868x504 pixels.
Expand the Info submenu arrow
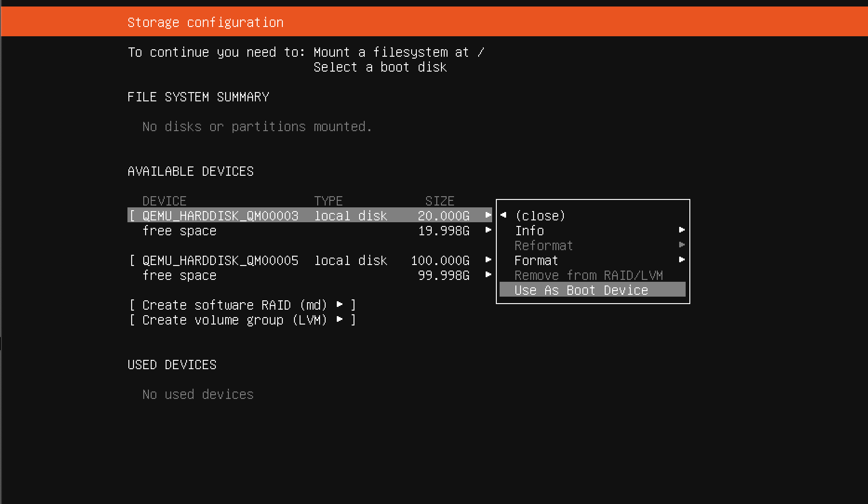coord(682,230)
